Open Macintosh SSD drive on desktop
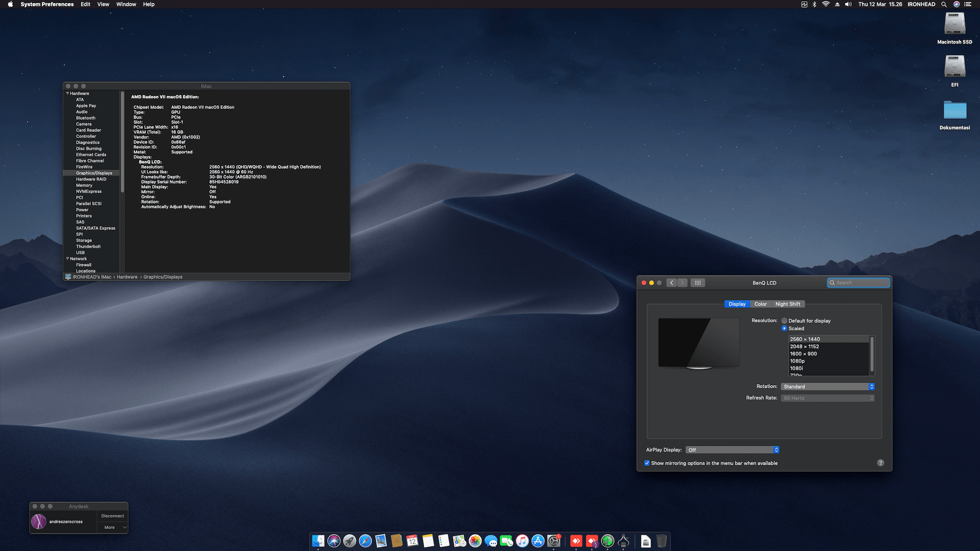Viewport: 980px width, 551px height. (x=954, y=28)
